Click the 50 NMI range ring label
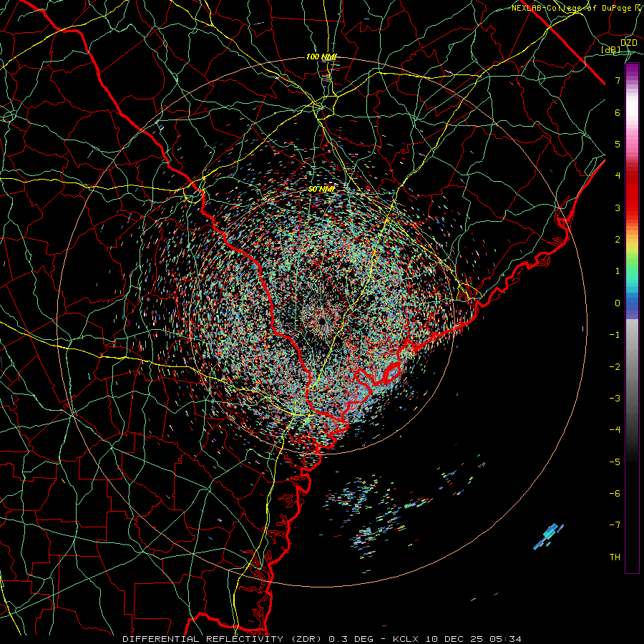The width and height of the screenshot is (644, 644). (x=321, y=190)
